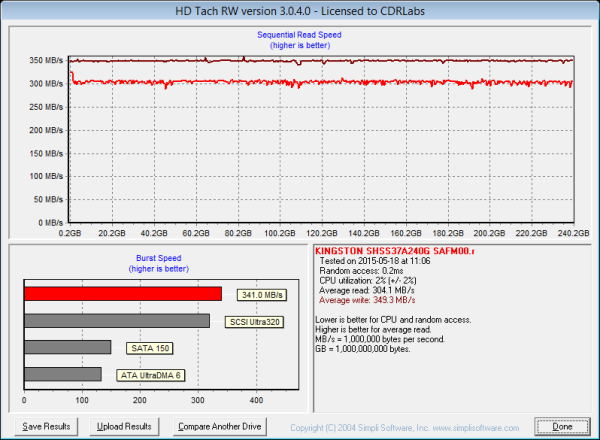600x440 pixels.
Task: Click the Save Results button
Action: (46, 426)
